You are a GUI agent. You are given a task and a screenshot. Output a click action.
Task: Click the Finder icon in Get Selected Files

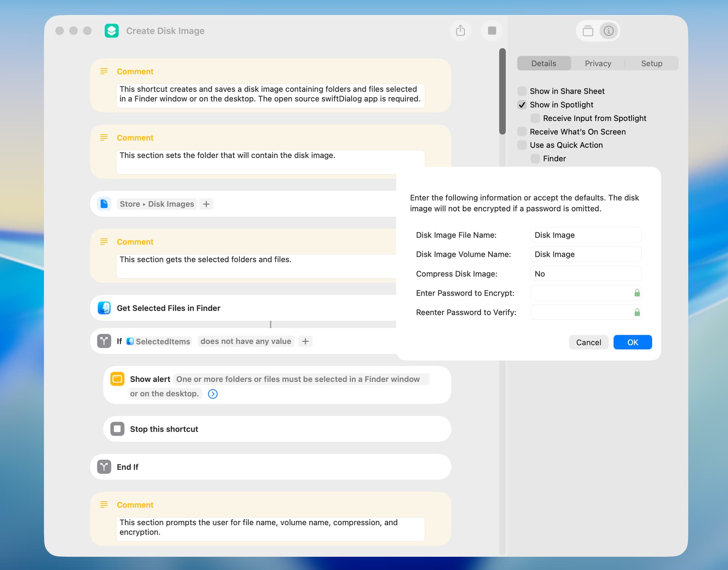tap(104, 308)
